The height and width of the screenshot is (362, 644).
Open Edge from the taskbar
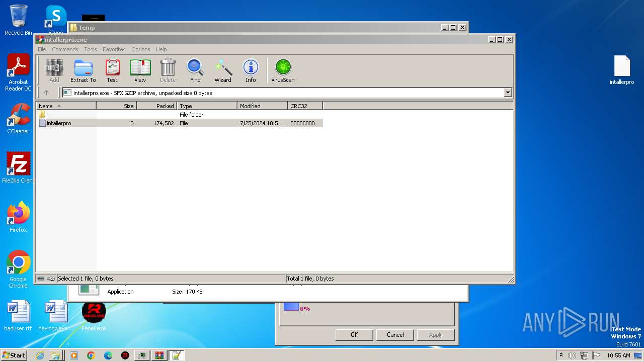[x=108, y=355]
